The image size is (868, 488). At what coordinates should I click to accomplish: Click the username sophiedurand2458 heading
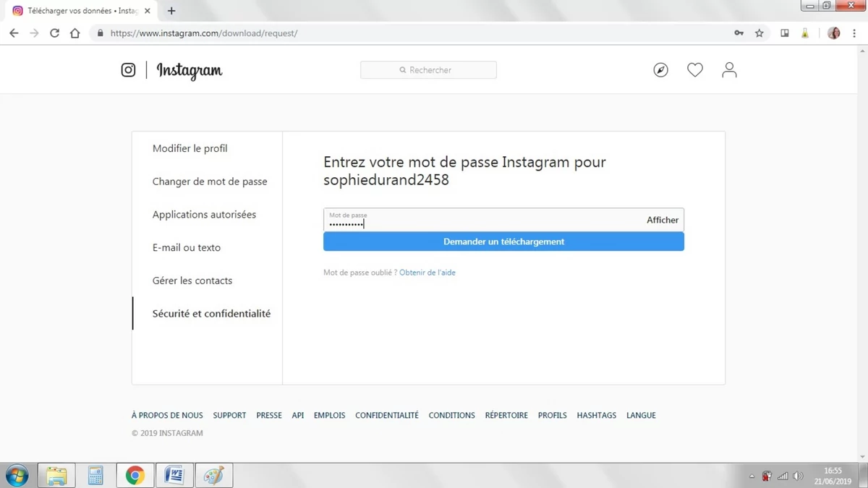(386, 181)
